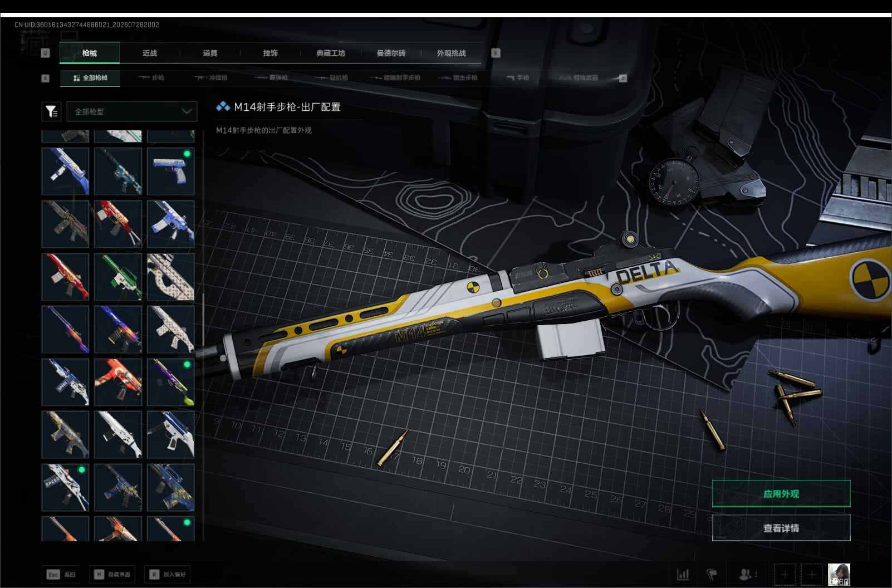This screenshot has height=588, width=892.
Task: Open the 典藏工坊 tab
Action: (331, 53)
